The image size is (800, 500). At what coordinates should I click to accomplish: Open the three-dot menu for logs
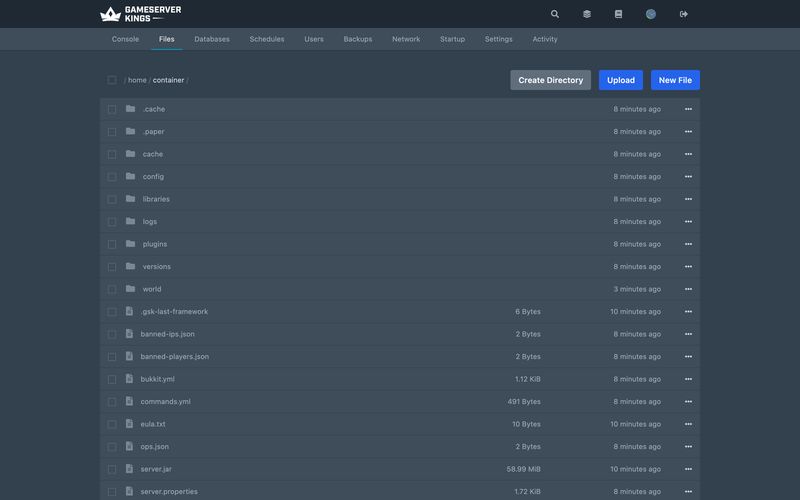click(688, 221)
